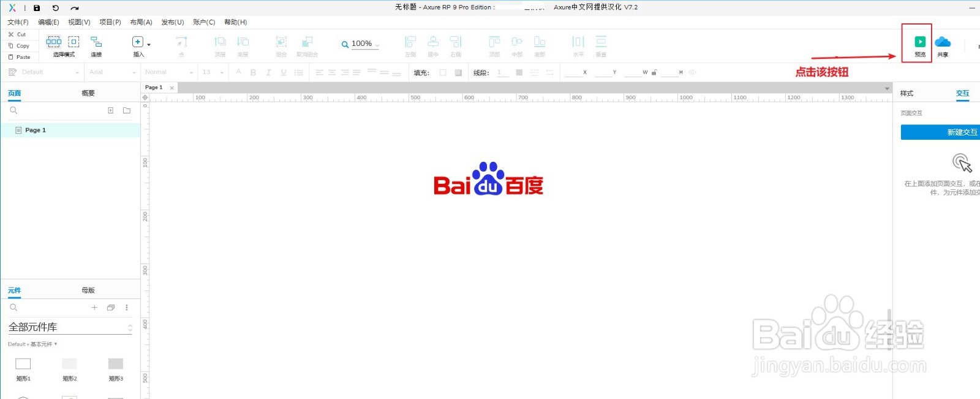Open the 编辑(E) menu
Viewport: 980px width, 399px height.
[x=48, y=22]
